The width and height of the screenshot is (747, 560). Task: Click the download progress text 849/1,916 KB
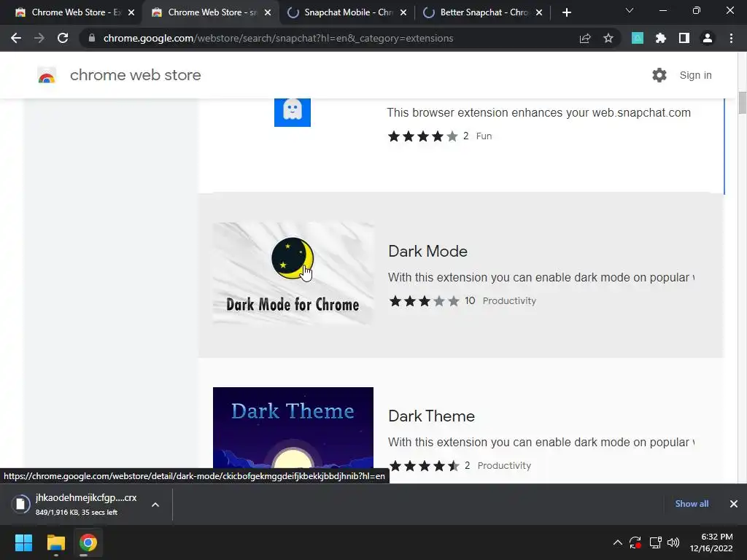pos(76,513)
